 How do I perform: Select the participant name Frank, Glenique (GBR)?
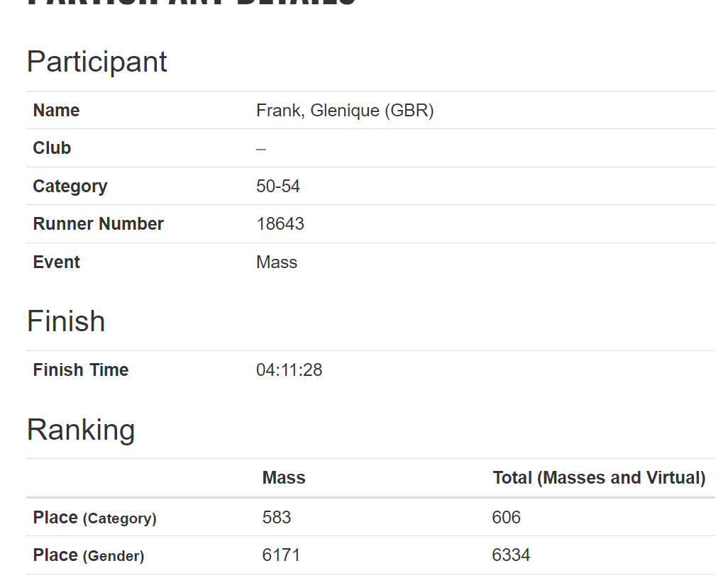(x=345, y=111)
